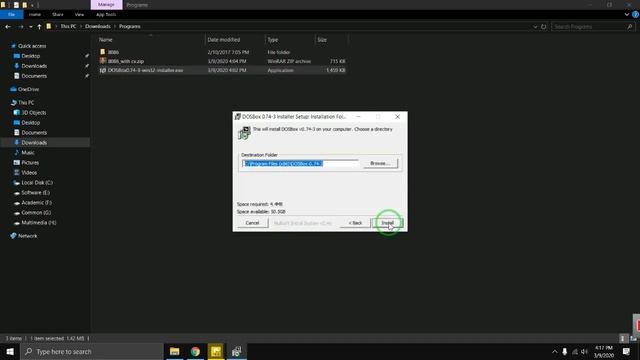Select the DOSBox installer exe icon
640x360 pixels.
point(102,70)
